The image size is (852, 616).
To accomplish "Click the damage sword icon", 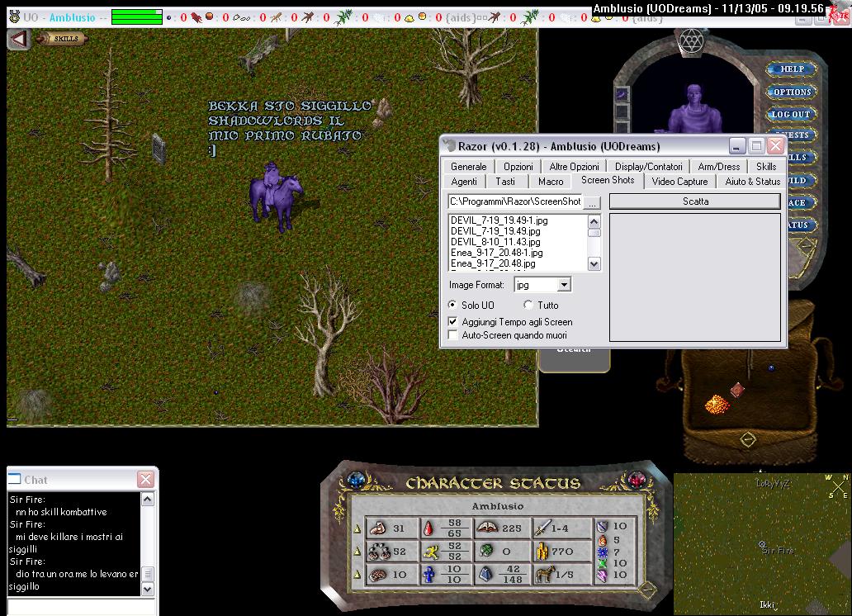I will 542,527.
